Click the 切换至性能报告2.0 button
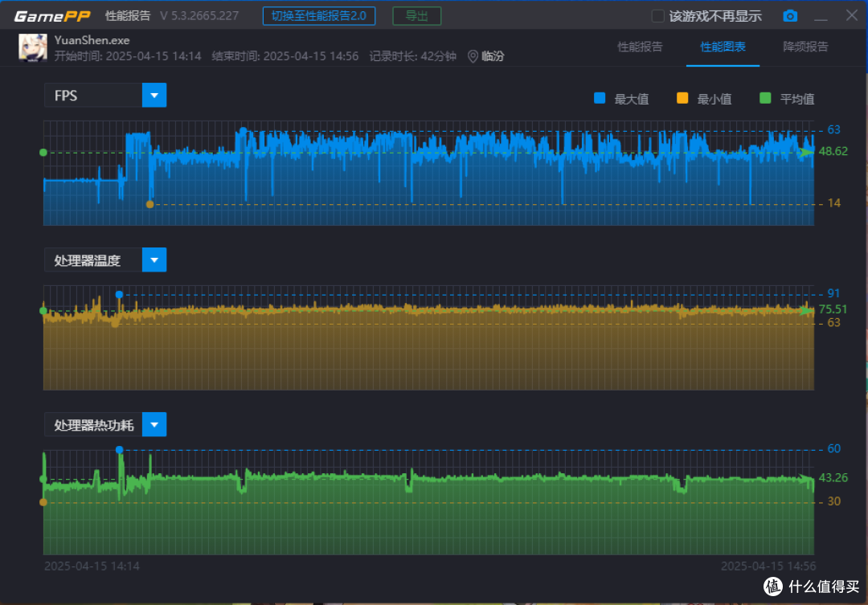The image size is (868, 605). 319,16
